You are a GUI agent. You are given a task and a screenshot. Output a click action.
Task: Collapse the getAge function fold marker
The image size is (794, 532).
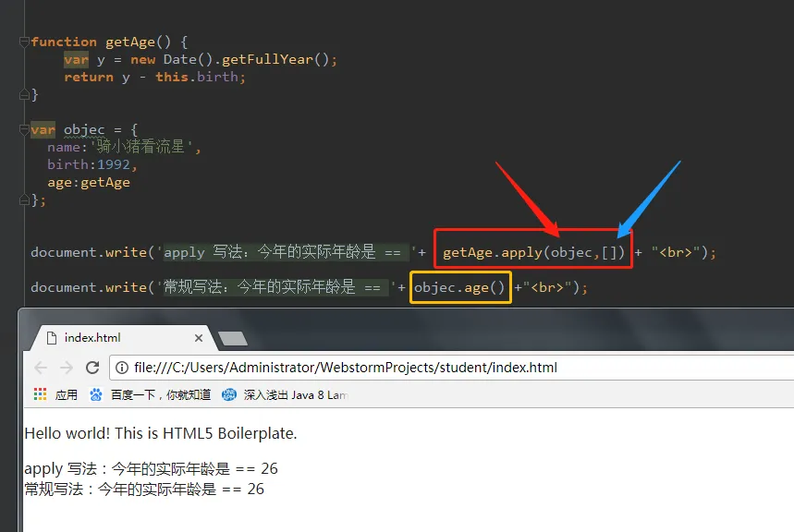point(24,42)
